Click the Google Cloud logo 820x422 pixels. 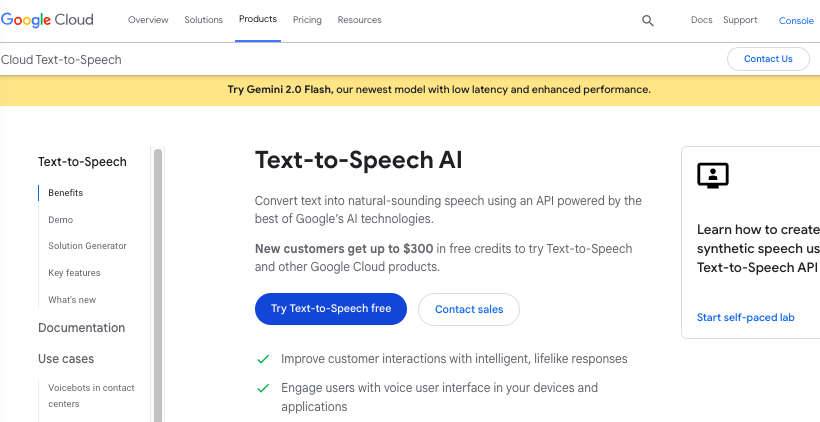pyautogui.click(x=47, y=20)
